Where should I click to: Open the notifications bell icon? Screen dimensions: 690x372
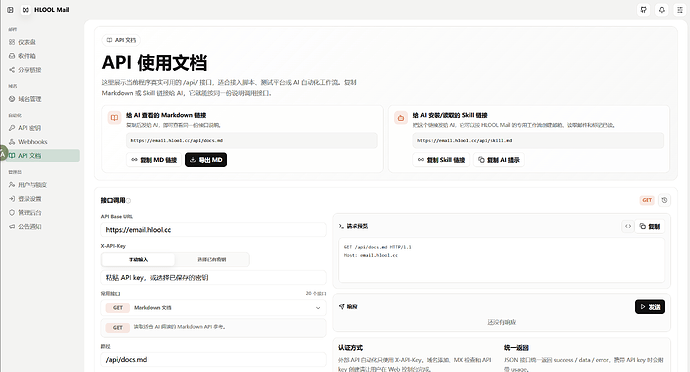tap(662, 10)
